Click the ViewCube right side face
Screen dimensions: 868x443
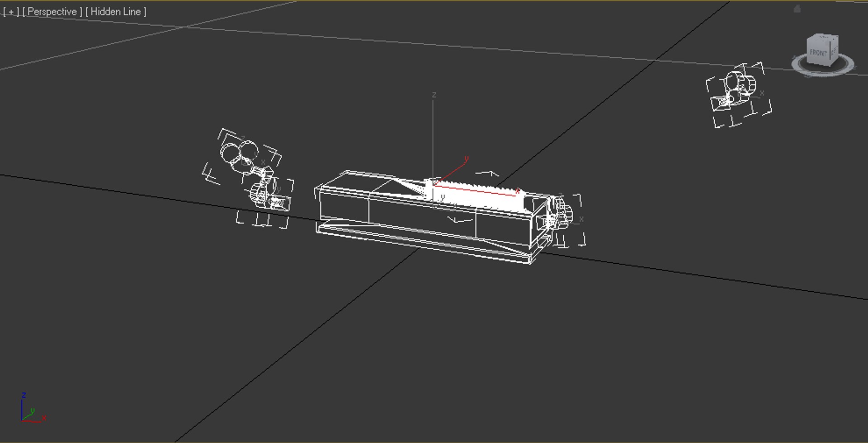coord(834,51)
